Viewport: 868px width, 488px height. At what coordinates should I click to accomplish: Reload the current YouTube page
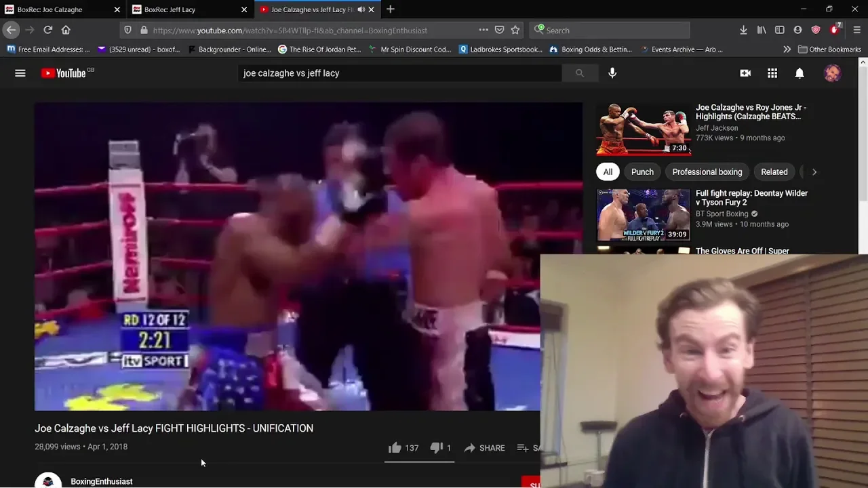[48, 30]
